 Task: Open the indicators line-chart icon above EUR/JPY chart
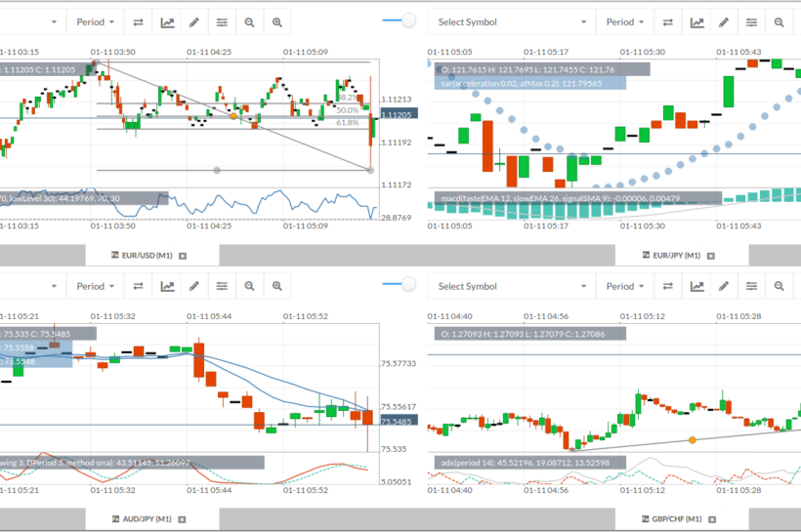pos(696,21)
